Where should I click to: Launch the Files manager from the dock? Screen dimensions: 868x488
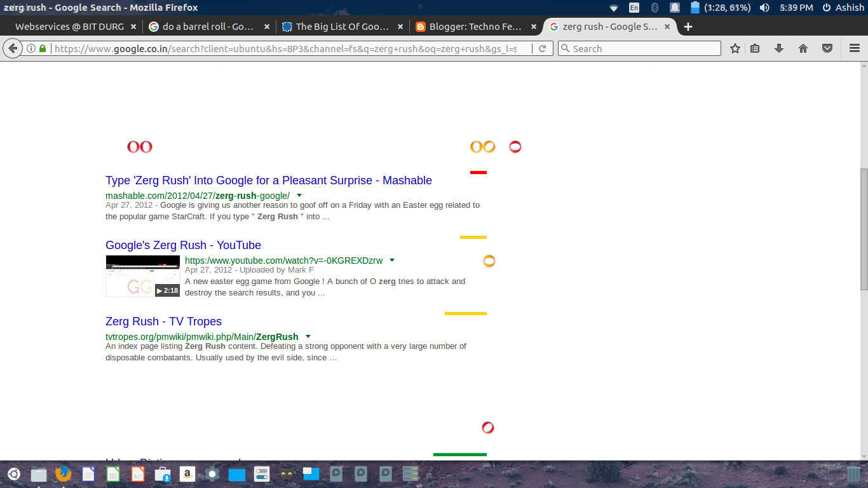39,474
